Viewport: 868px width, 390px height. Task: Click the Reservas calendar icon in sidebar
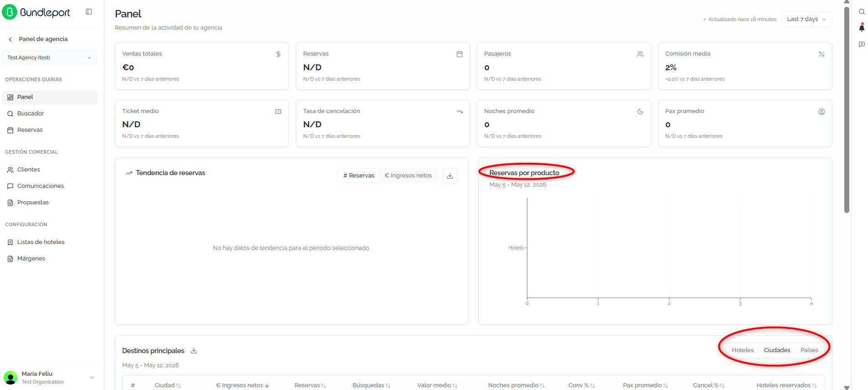coord(10,130)
